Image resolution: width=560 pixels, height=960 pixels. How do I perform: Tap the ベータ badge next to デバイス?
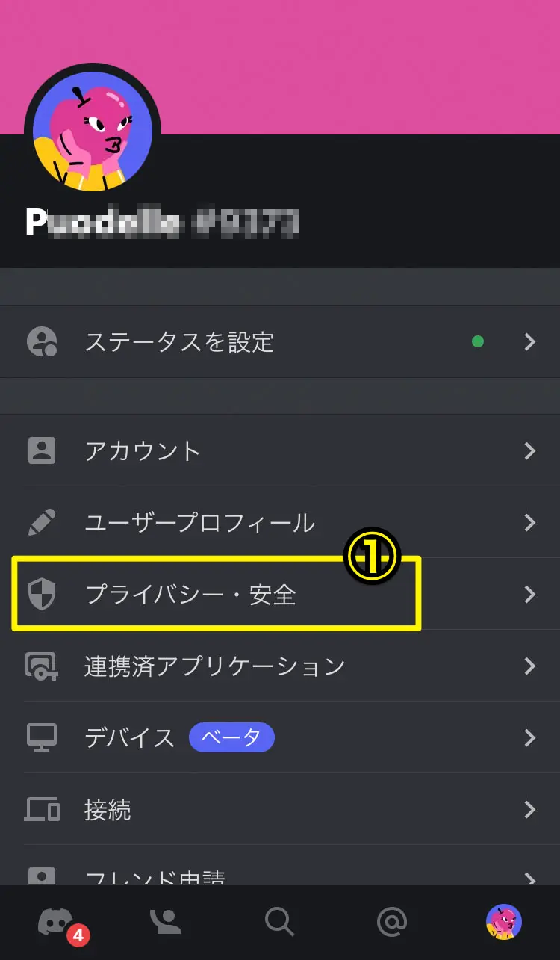pyautogui.click(x=231, y=737)
